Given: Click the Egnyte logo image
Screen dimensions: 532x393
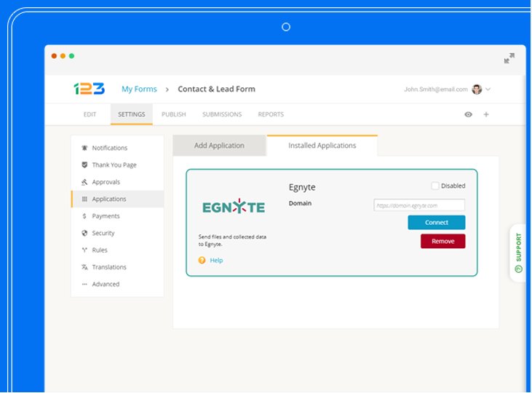Looking at the screenshot, I should pos(234,207).
